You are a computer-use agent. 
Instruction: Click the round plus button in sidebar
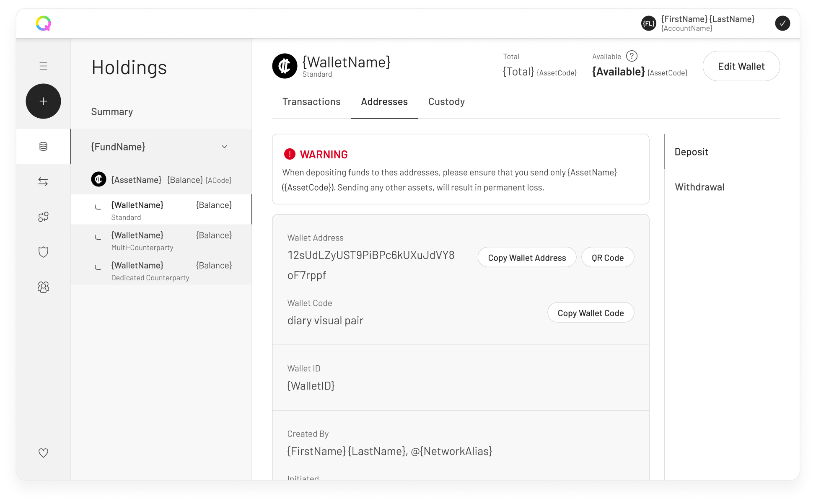(x=43, y=101)
